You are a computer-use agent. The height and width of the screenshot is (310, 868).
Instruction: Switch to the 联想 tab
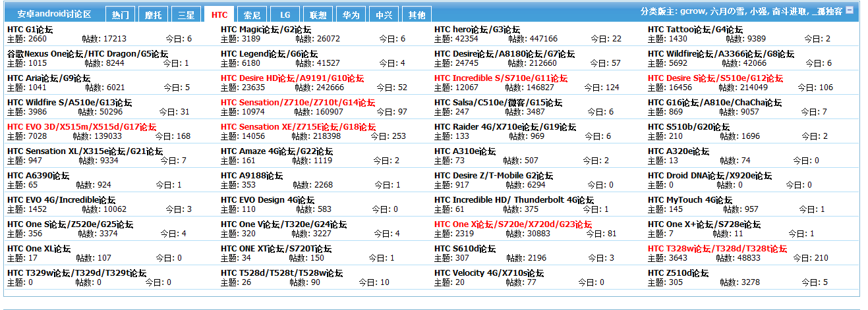click(x=318, y=14)
